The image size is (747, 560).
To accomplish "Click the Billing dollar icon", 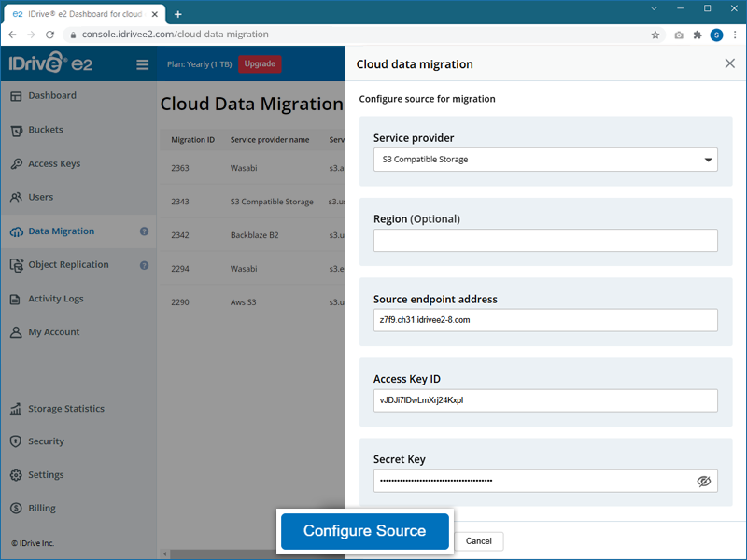I will [x=16, y=509].
